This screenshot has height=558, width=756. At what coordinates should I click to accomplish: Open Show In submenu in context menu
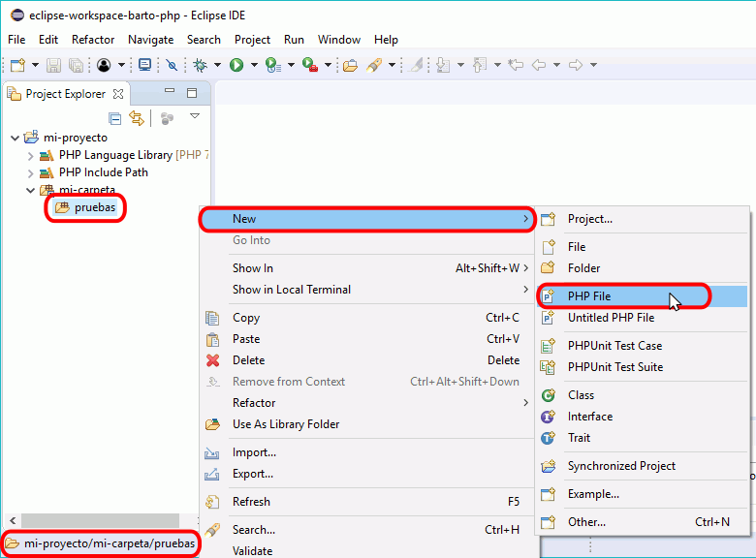(x=366, y=268)
